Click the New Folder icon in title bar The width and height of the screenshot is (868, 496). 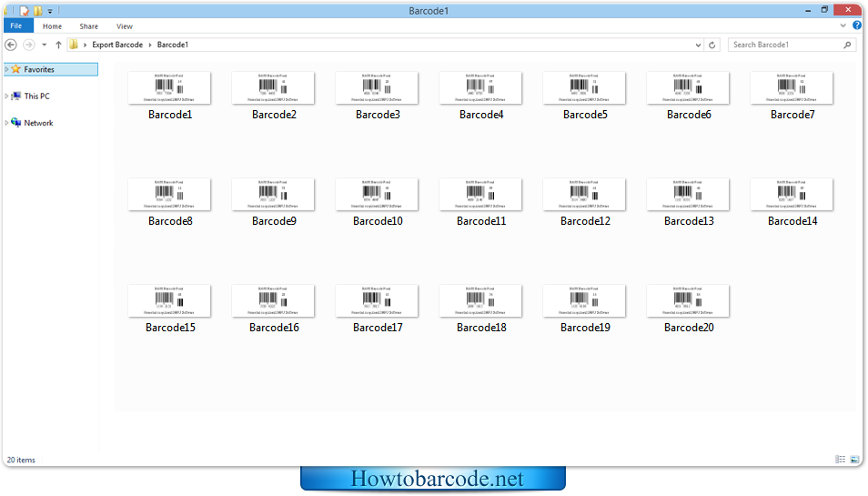point(37,11)
